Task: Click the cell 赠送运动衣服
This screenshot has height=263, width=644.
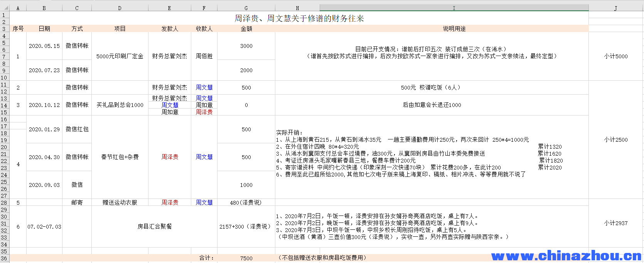Action: [120, 202]
